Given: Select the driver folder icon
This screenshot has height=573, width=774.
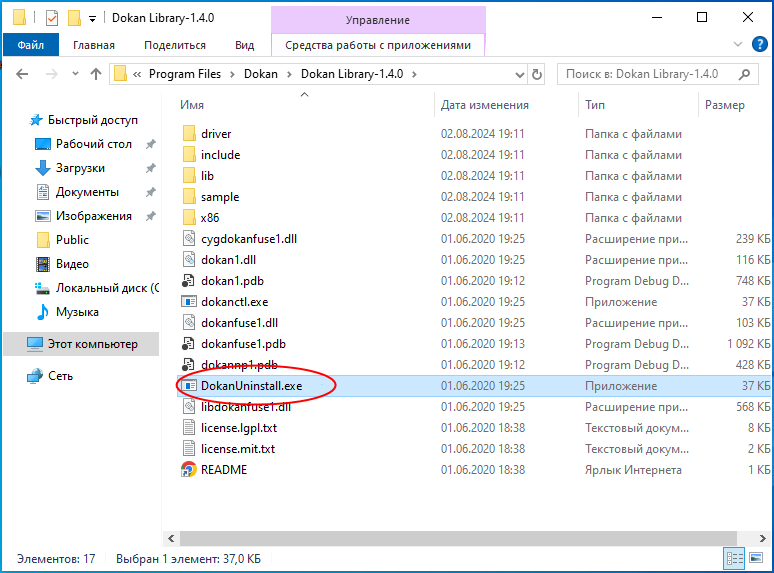Looking at the screenshot, I should point(189,134).
